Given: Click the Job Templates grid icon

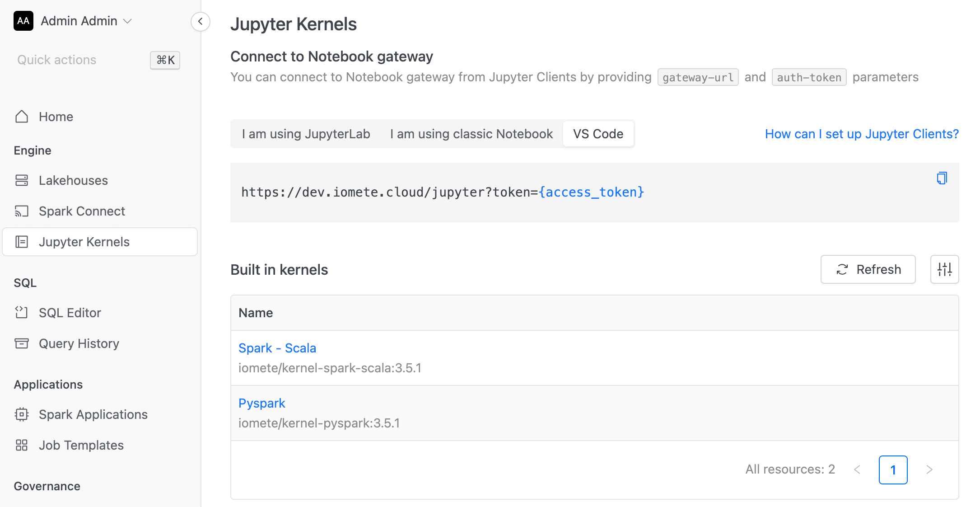Looking at the screenshot, I should point(22,445).
